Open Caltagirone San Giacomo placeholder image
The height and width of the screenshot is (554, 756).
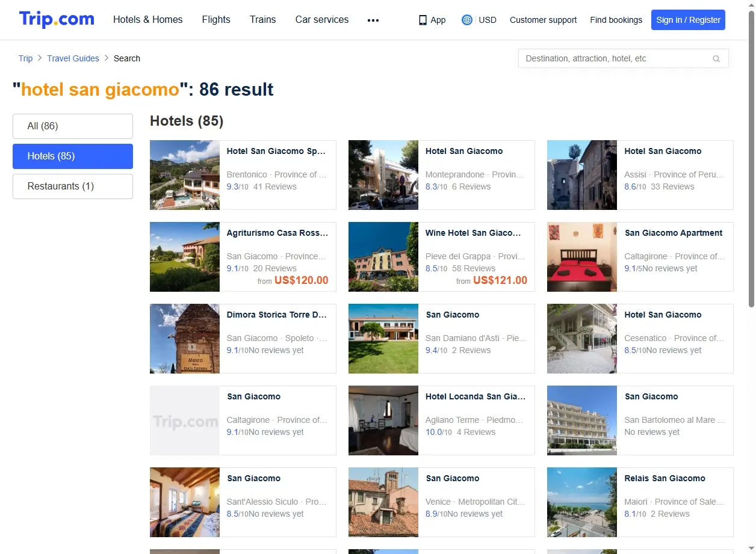pyautogui.click(x=185, y=420)
